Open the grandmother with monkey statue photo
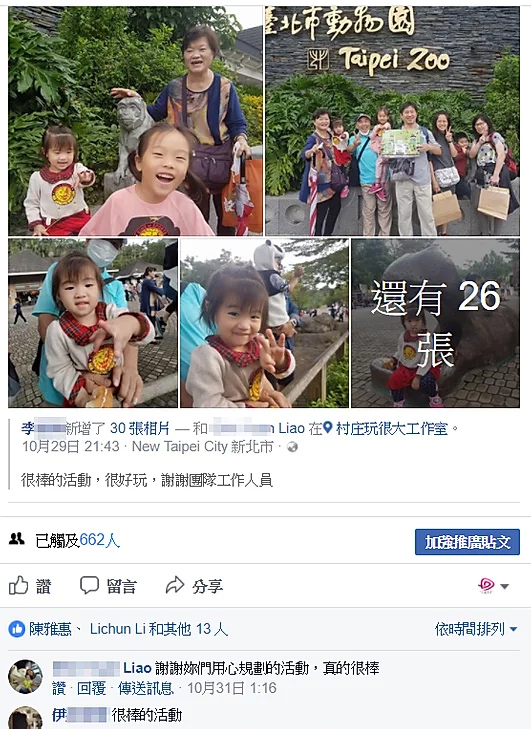 click(x=135, y=120)
